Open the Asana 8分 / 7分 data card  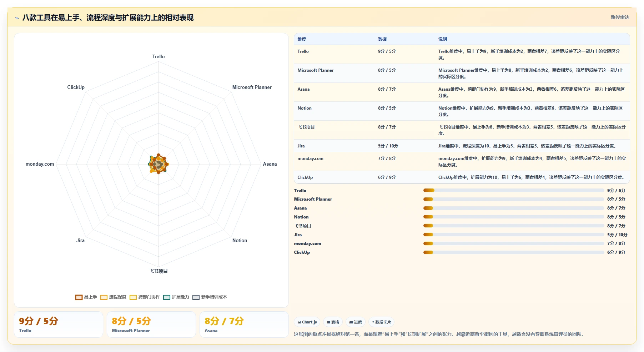[244, 325]
